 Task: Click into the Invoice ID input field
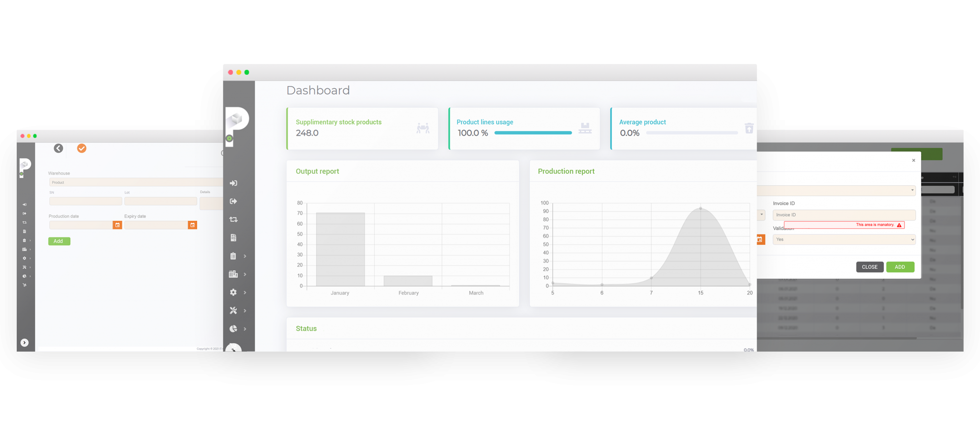tap(844, 215)
